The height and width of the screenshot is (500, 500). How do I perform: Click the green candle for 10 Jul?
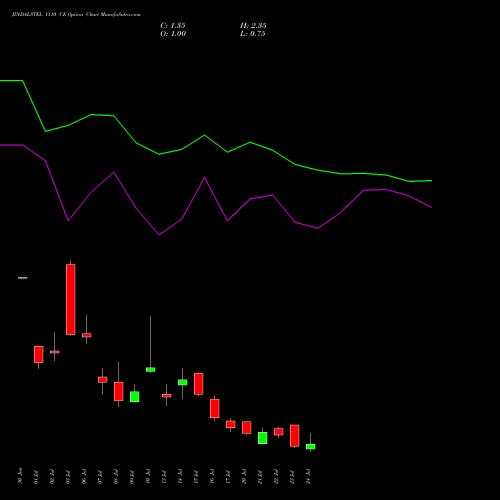pyautogui.click(x=151, y=369)
